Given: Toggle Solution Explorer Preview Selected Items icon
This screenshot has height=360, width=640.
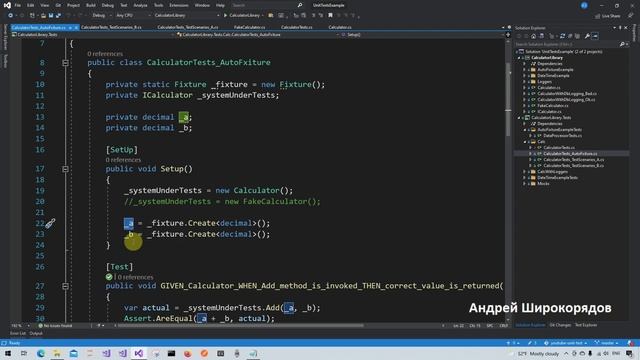Looking at the screenshot, I should [x=595, y=36].
